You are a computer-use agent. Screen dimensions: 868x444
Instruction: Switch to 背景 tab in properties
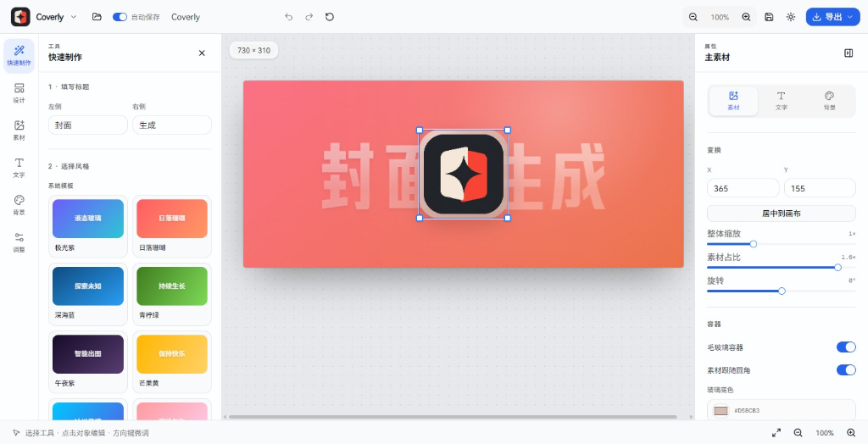tap(829, 101)
